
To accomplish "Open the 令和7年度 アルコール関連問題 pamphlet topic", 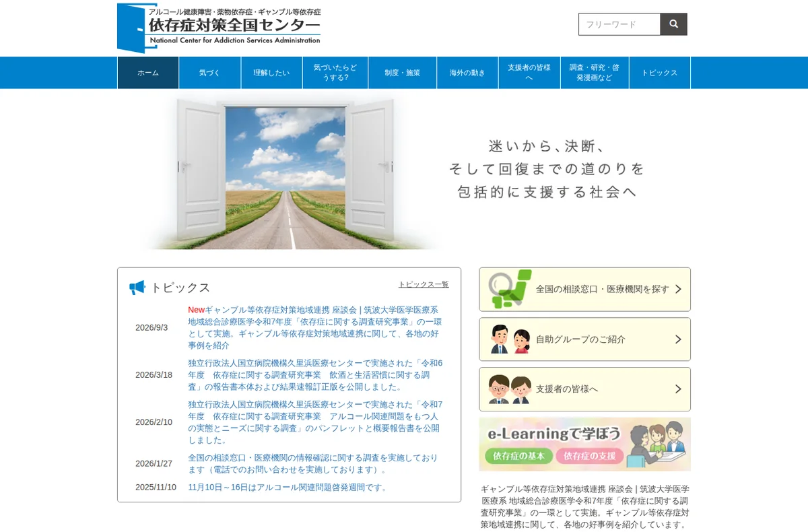I will 315,422.
